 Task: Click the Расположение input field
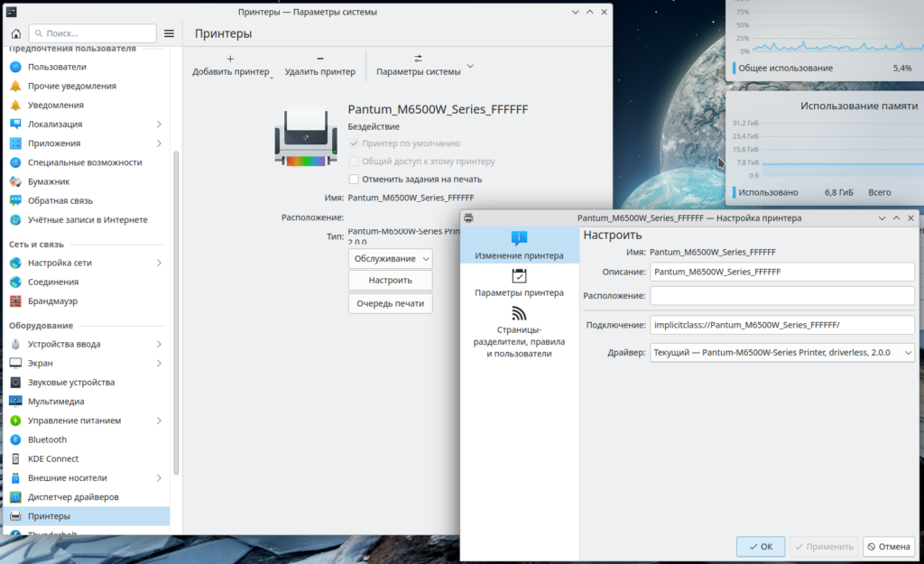click(x=781, y=296)
